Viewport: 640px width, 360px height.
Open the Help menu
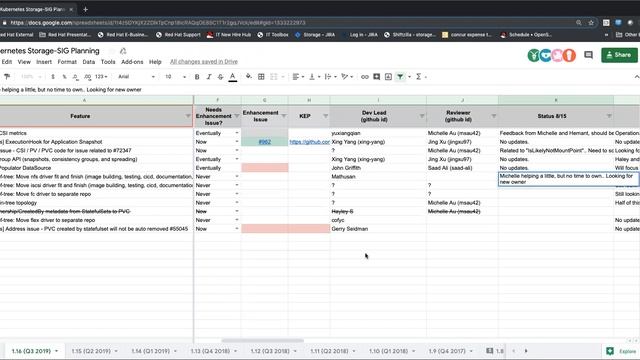click(x=155, y=62)
